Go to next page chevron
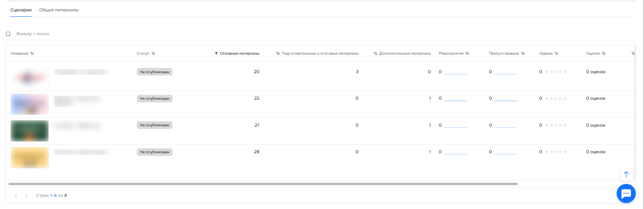The width and height of the screenshot is (644, 209). click(x=26, y=195)
